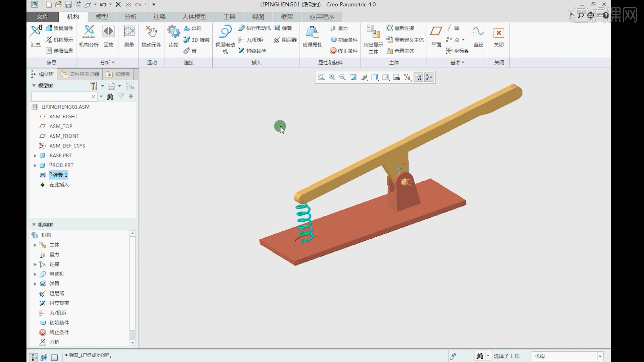Expand the BASE.PRT tree node
The width and height of the screenshot is (644, 362).
(x=35, y=156)
